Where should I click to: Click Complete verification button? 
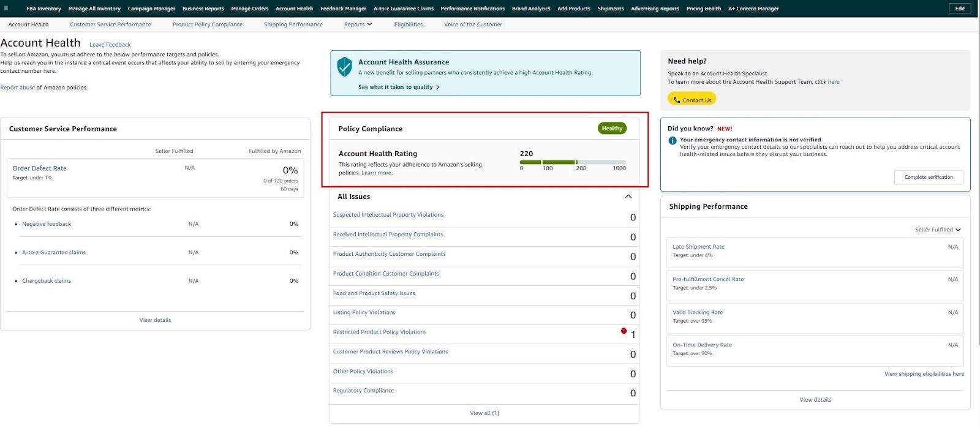(929, 178)
